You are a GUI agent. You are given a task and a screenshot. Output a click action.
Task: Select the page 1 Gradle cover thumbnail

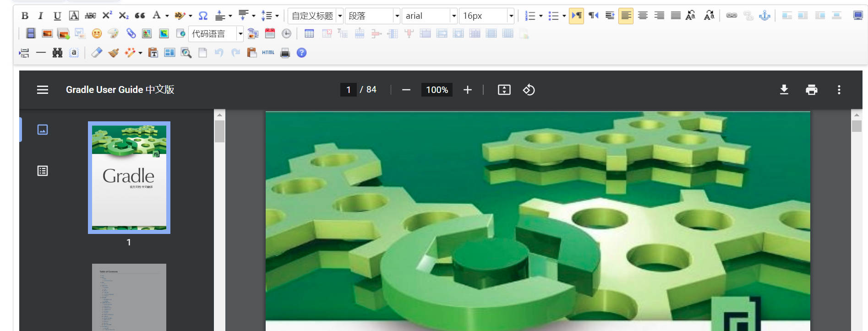[129, 178]
